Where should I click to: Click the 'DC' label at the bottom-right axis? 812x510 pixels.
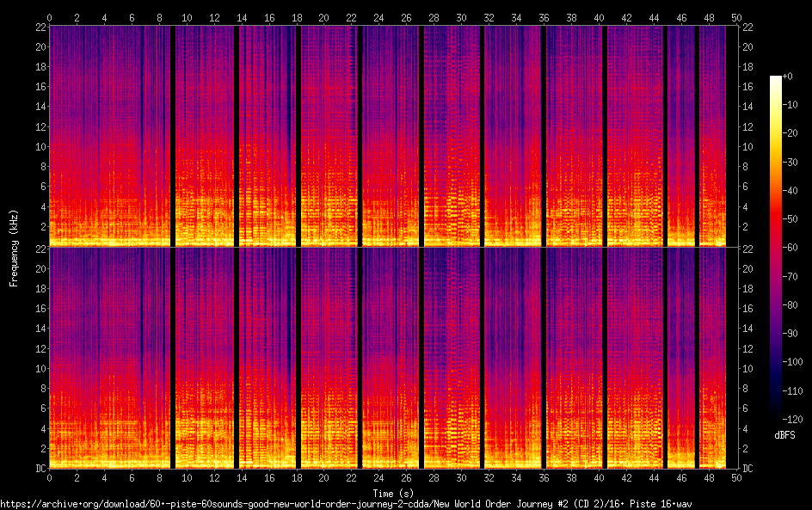click(748, 469)
